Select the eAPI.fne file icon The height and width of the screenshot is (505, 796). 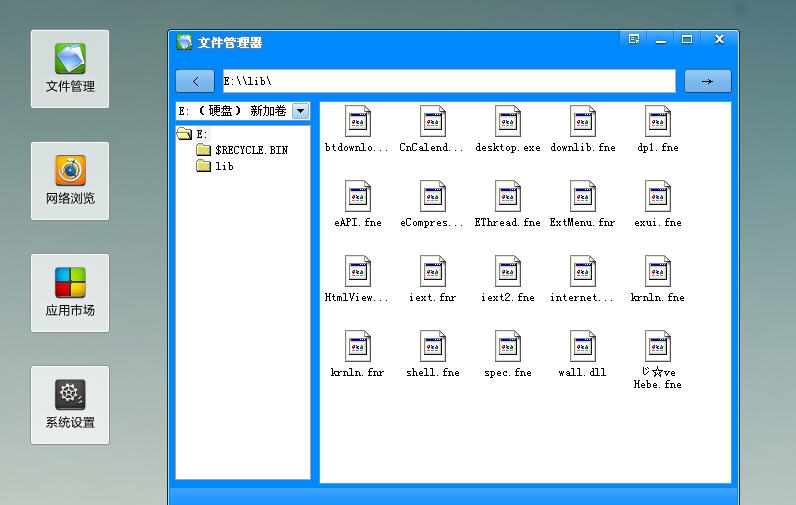click(x=357, y=196)
